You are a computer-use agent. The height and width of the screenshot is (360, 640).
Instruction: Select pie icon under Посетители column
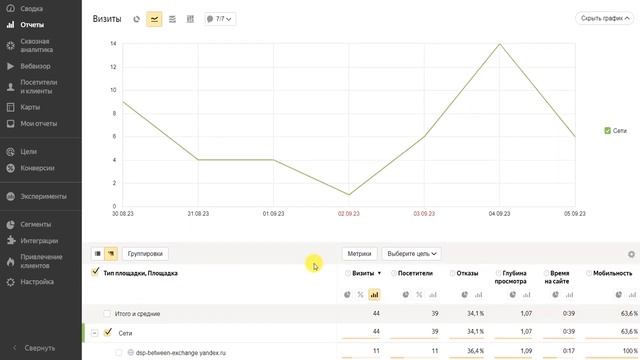pyautogui.click(x=406, y=295)
